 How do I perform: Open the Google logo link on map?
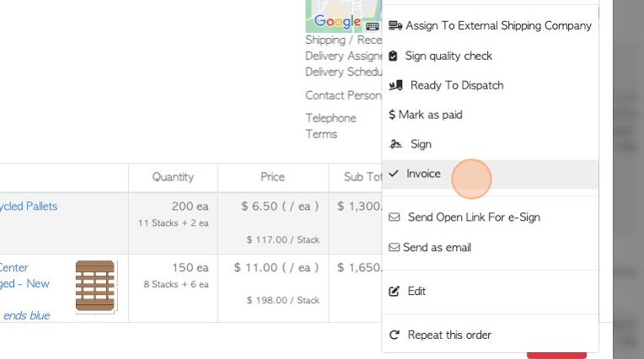336,21
